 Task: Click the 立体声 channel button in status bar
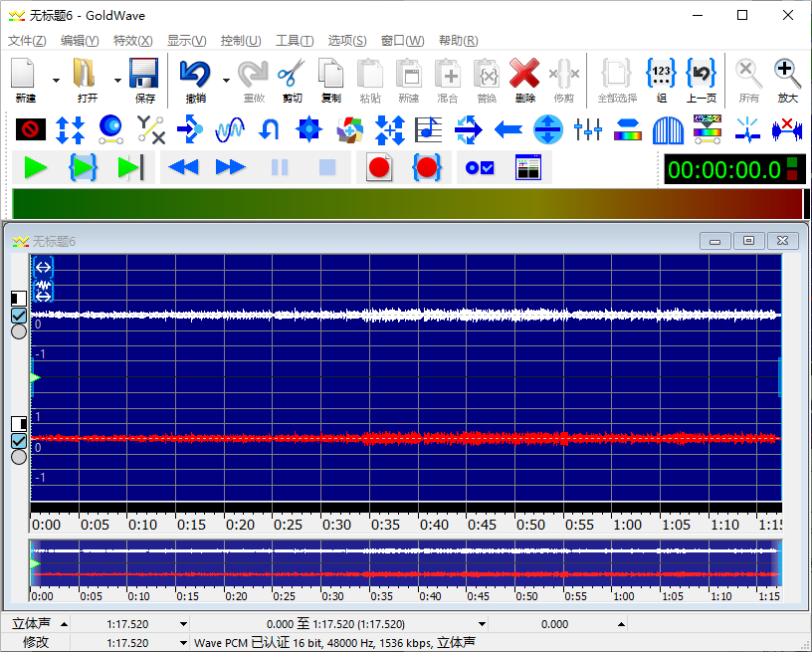[x=31, y=624]
